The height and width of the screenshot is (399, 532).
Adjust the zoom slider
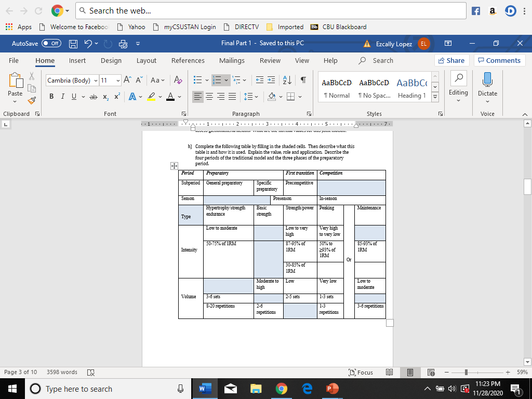coord(466,373)
